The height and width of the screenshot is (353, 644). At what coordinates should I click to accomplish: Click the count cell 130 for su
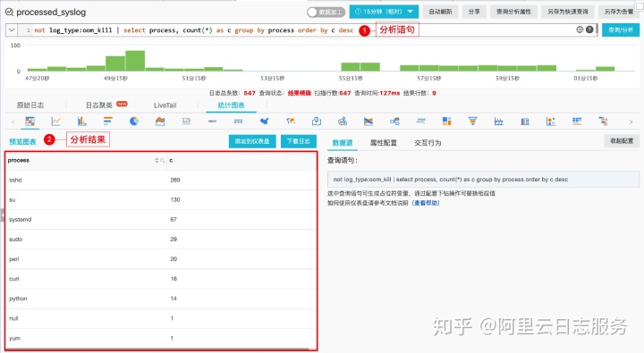pyautogui.click(x=175, y=200)
